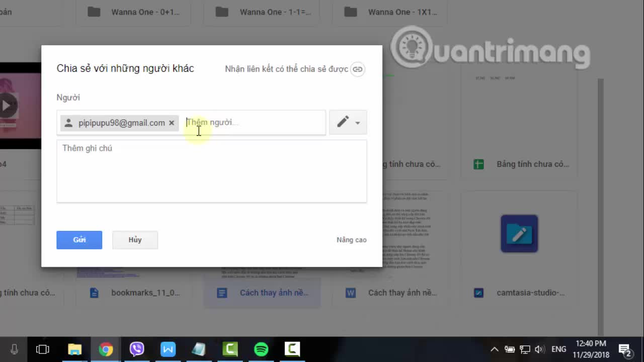The height and width of the screenshot is (362, 644).
Task: Open the Nâng cao advanced link
Action: pos(351,240)
